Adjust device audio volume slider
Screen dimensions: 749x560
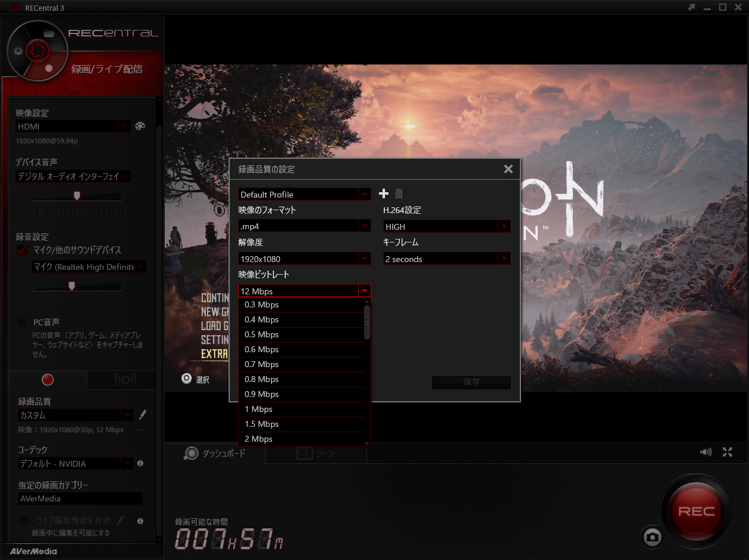click(76, 196)
